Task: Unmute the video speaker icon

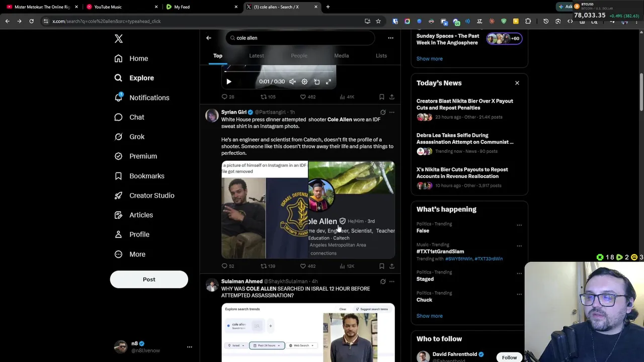Action: (292, 81)
